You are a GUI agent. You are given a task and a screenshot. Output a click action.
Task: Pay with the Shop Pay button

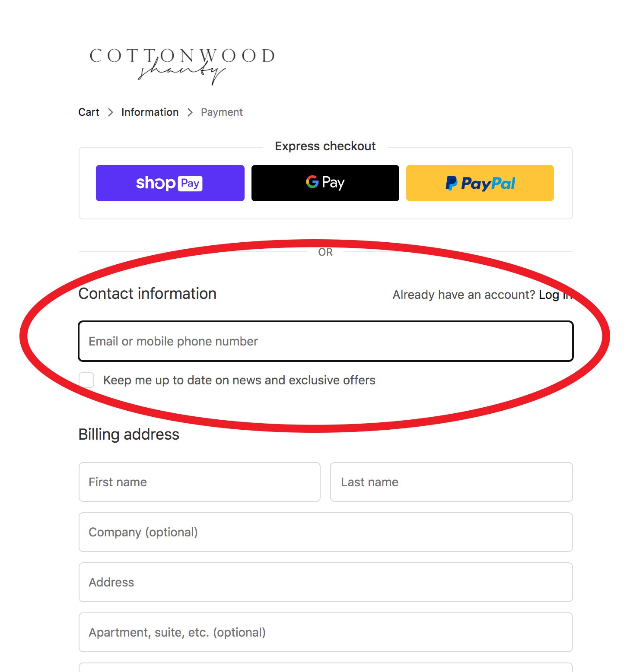[170, 183]
